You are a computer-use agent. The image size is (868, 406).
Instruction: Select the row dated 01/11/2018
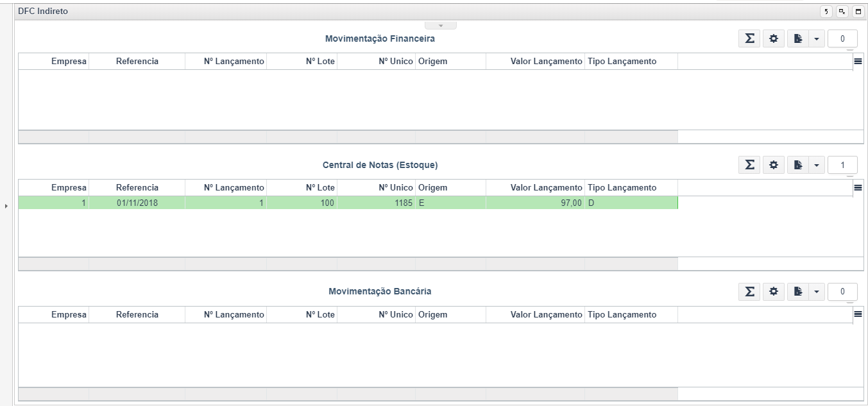coord(137,203)
